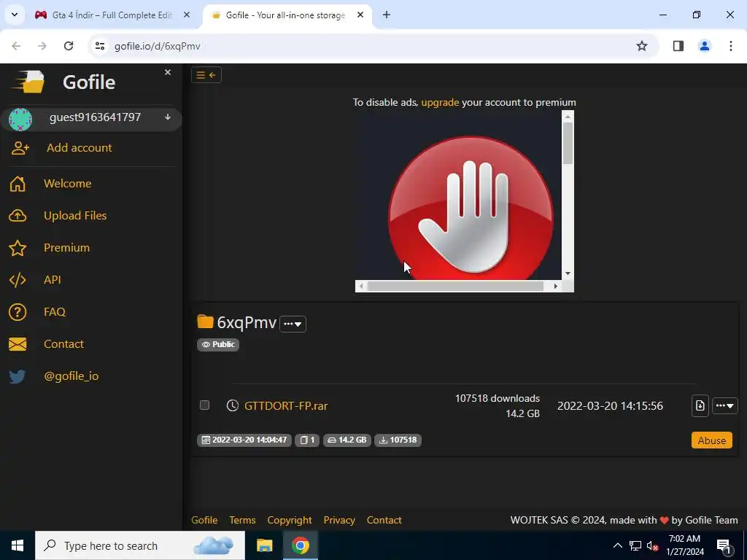
Task: Click the Premium star icon
Action: pos(18,248)
